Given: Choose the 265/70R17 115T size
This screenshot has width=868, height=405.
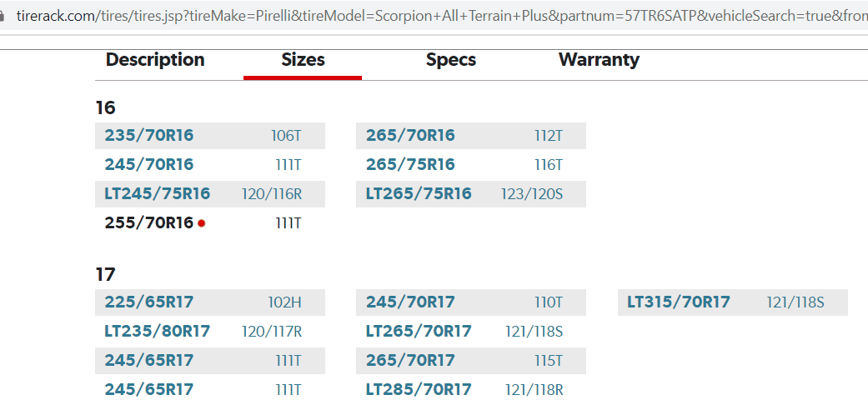Looking at the screenshot, I should click(x=410, y=362).
